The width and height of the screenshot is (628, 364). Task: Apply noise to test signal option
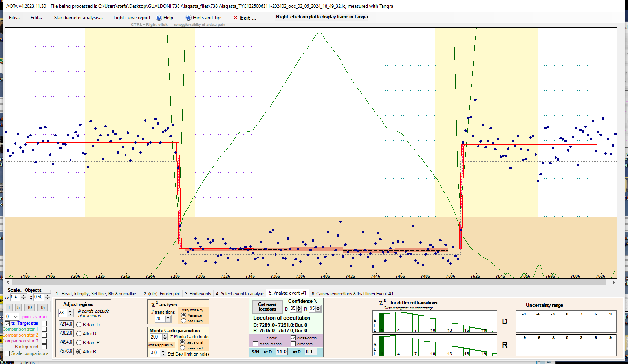pos(183,342)
